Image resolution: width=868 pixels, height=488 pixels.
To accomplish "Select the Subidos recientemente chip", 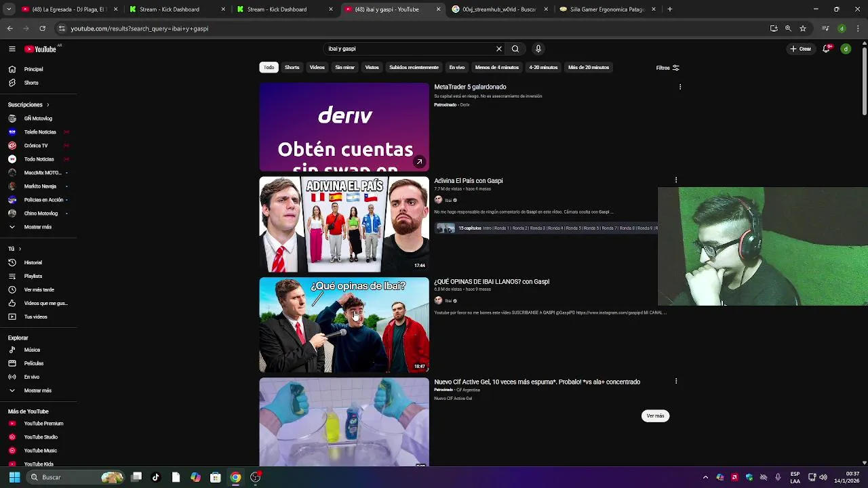I will pyautogui.click(x=414, y=67).
